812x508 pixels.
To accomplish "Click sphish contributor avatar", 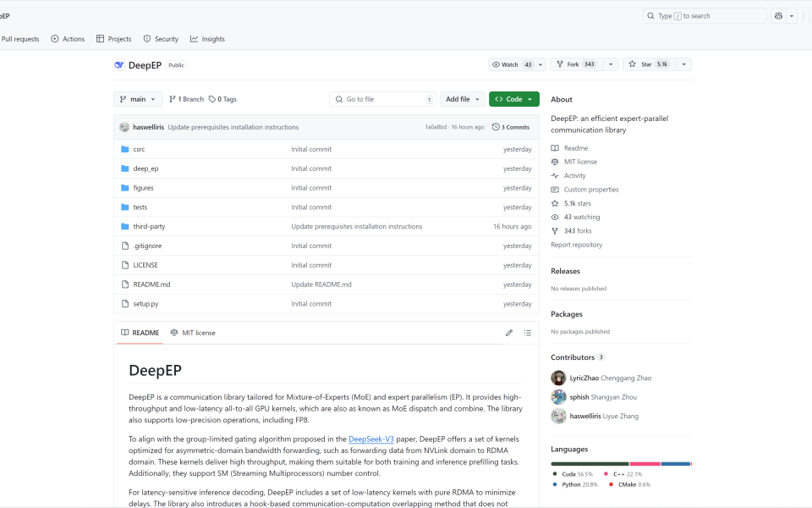I will tap(558, 397).
